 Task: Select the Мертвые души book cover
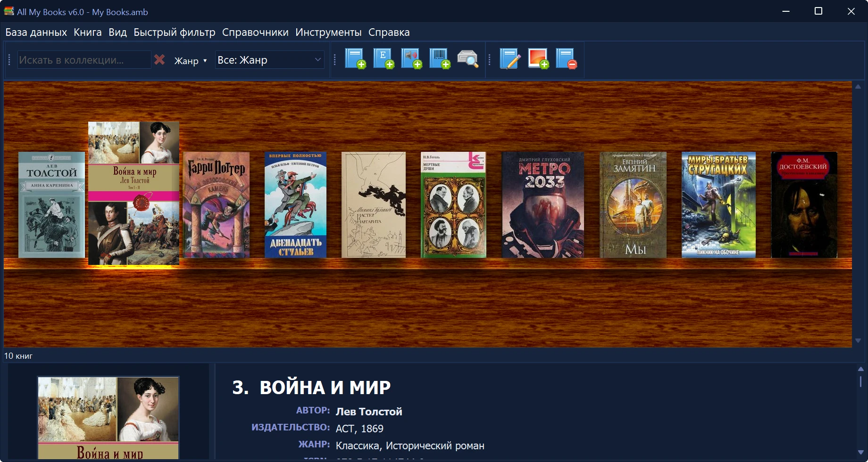pos(453,205)
